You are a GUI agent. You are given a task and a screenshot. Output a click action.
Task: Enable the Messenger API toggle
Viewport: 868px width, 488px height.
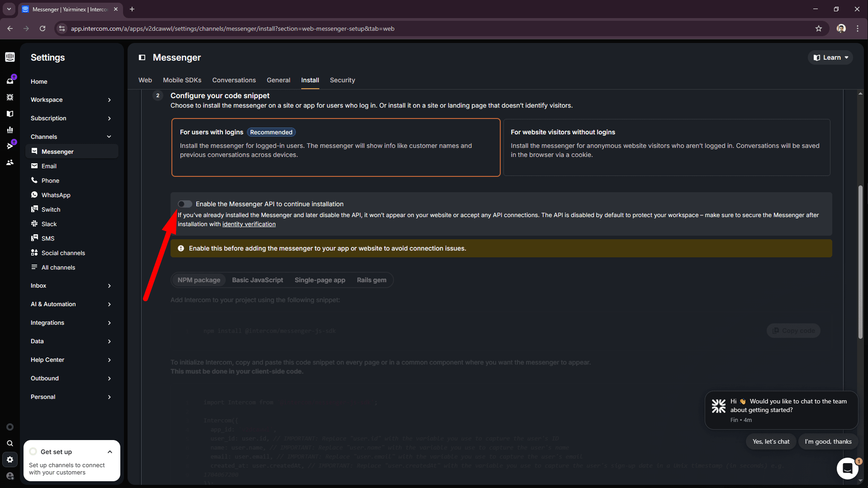pos(185,204)
